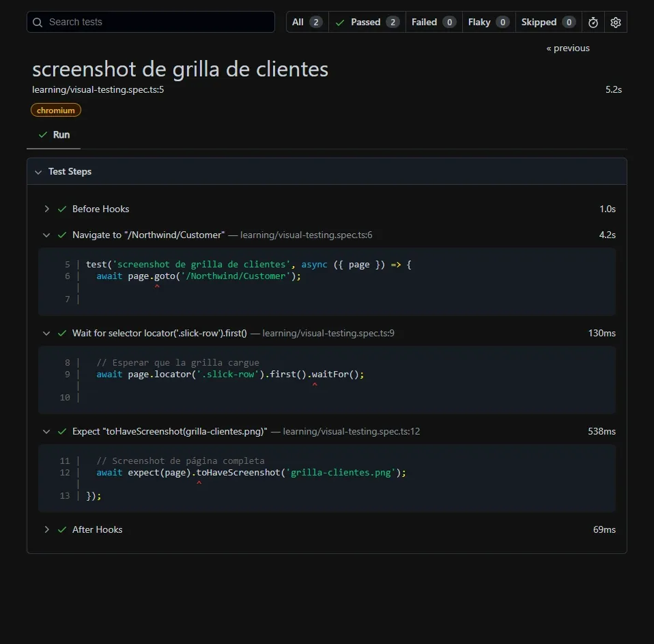
Task: Click the Wait for selector passed checkmark
Action: (62, 334)
